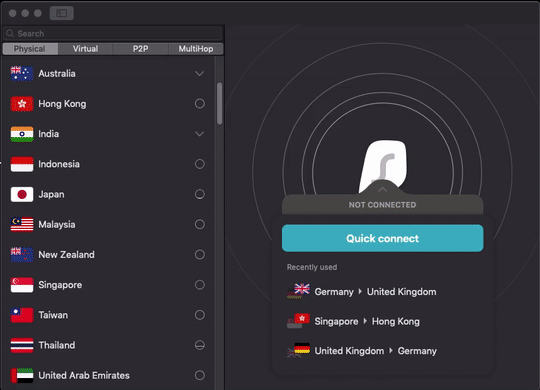Screen dimensions: 540x390
Task: Click the Recently used heading
Action: 312,267
